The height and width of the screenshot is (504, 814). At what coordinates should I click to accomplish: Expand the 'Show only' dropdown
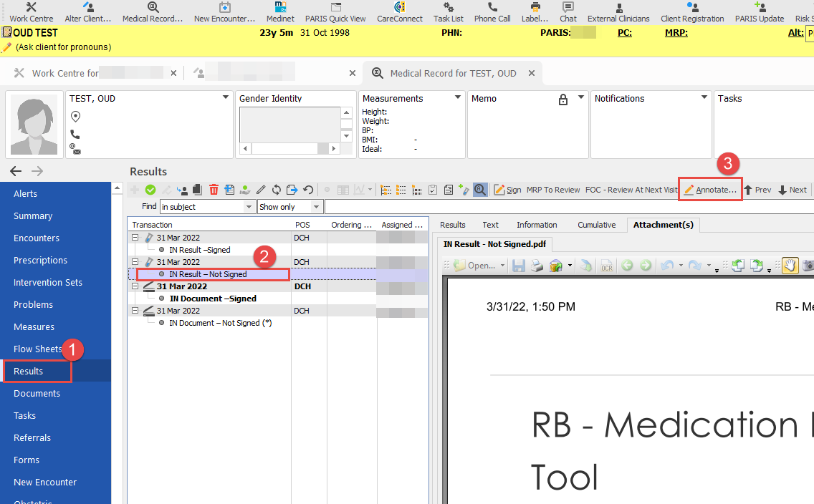(315, 207)
